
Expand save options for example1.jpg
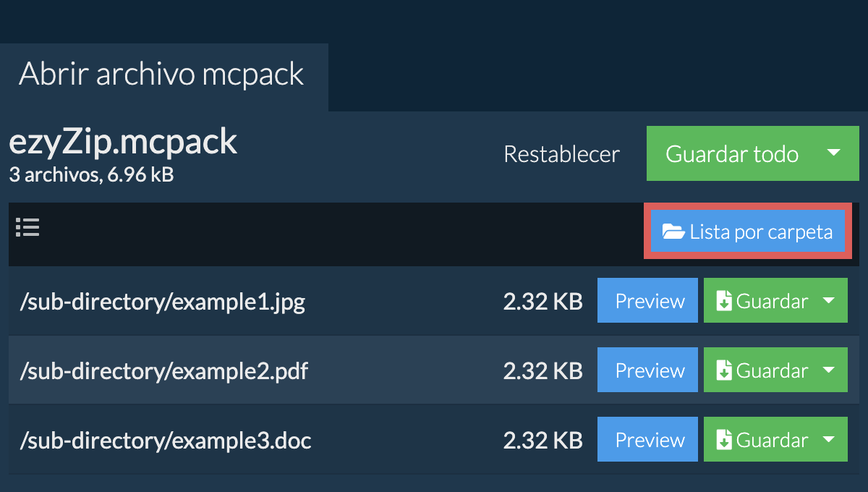829,301
